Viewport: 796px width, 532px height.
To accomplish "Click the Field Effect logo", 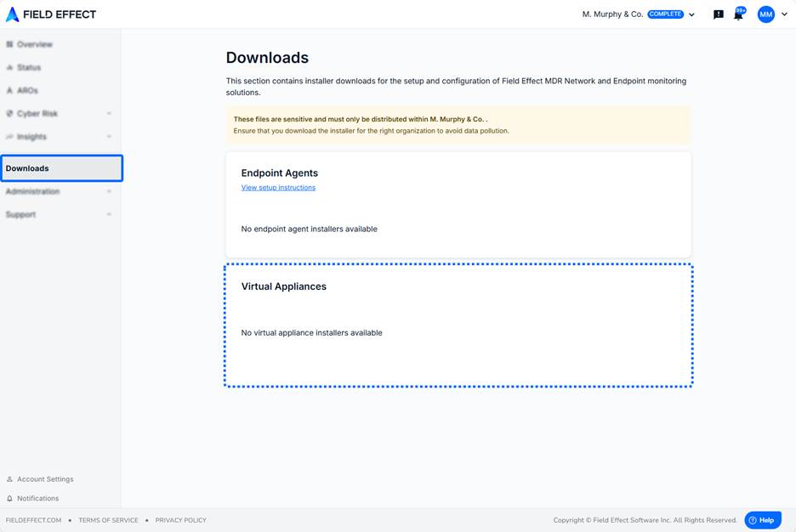I will [51, 14].
